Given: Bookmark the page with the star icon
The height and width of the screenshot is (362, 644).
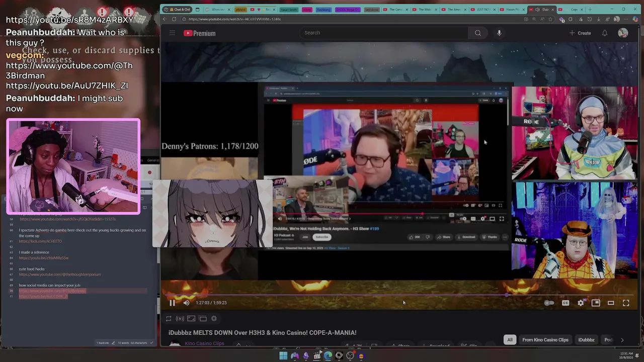Looking at the screenshot, I should point(550,19).
